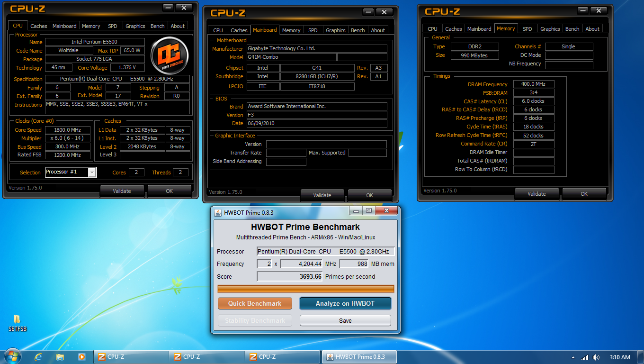The width and height of the screenshot is (644, 364).
Task: Click the network signal tray icon
Action: pos(585,357)
